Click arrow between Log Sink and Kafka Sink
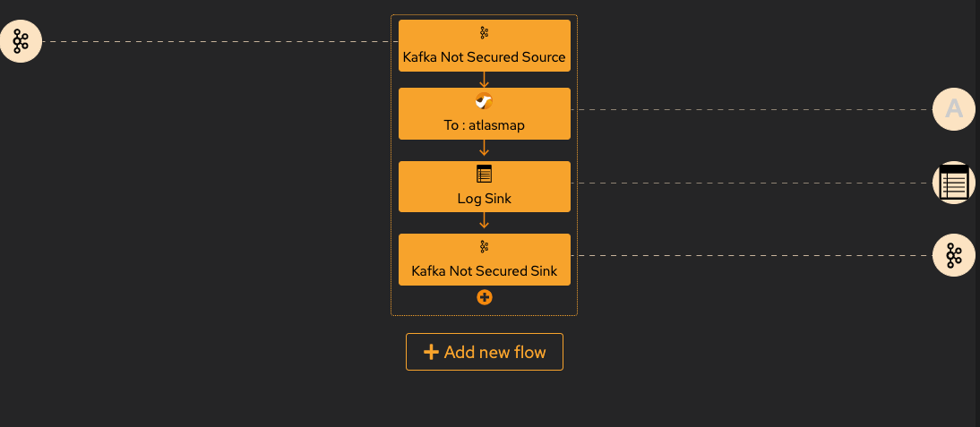 pyautogui.click(x=484, y=220)
